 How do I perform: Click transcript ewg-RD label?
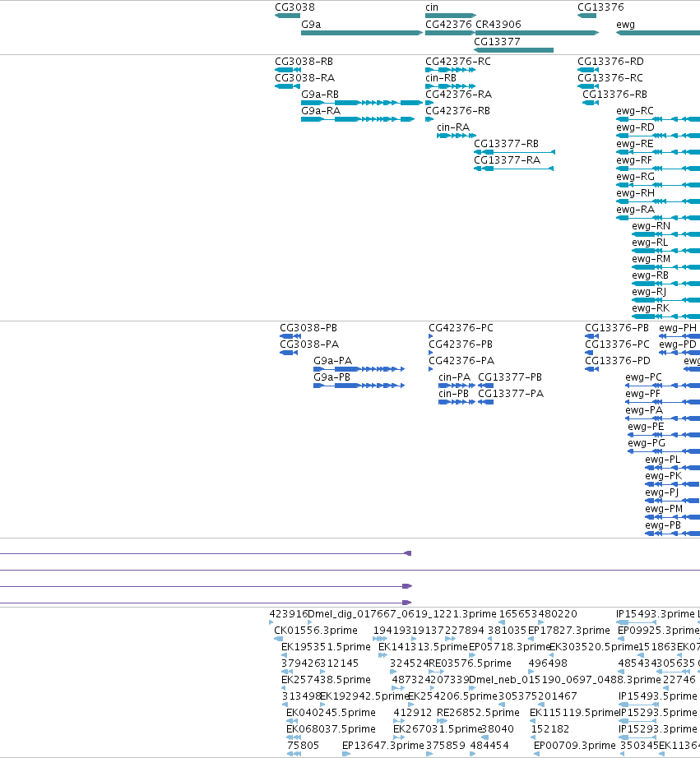tap(635, 127)
